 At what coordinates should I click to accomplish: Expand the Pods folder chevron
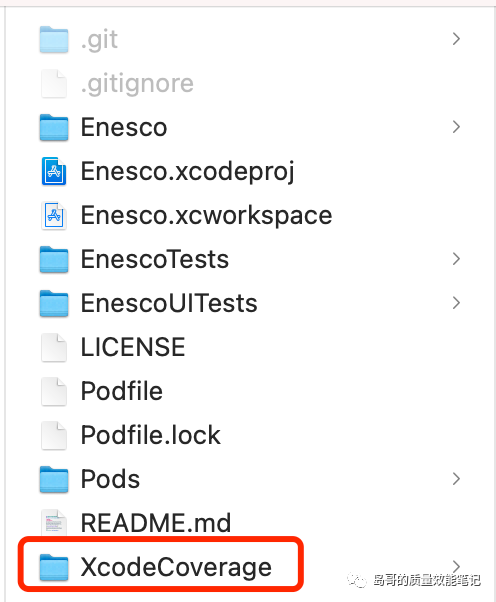(x=456, y=479)
